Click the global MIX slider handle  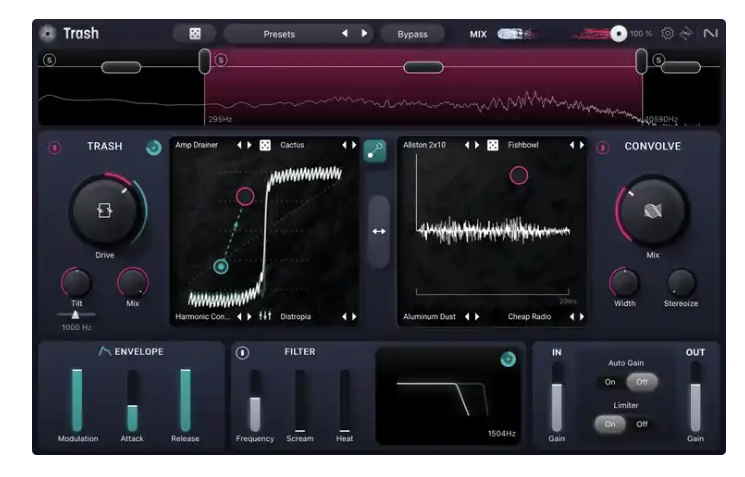(618, 34)
